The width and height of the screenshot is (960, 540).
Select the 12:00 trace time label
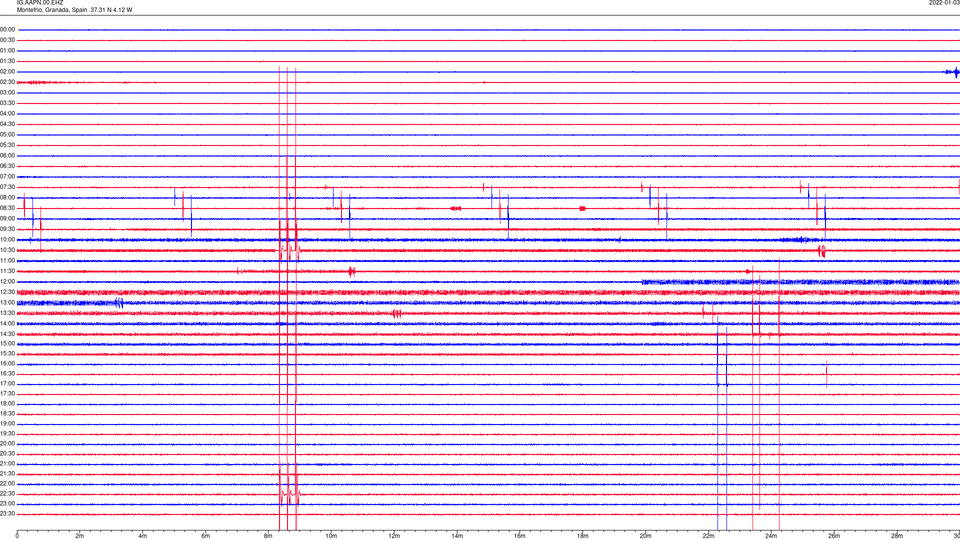[7, 282]
